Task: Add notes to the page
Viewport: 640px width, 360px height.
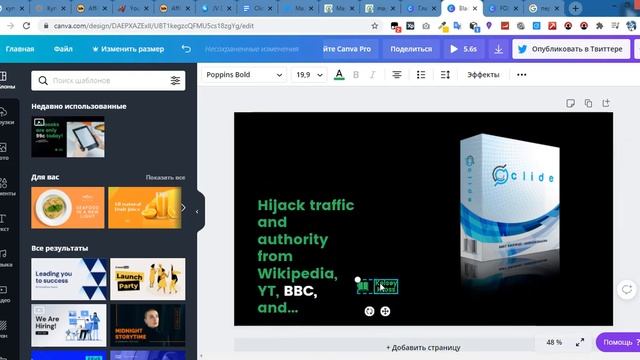Action: coord(570,103)
